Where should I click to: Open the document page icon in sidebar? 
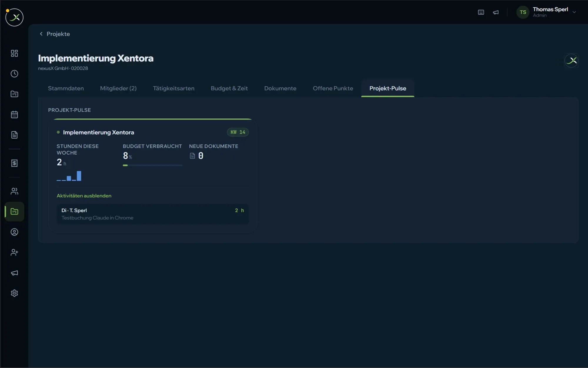14,135
